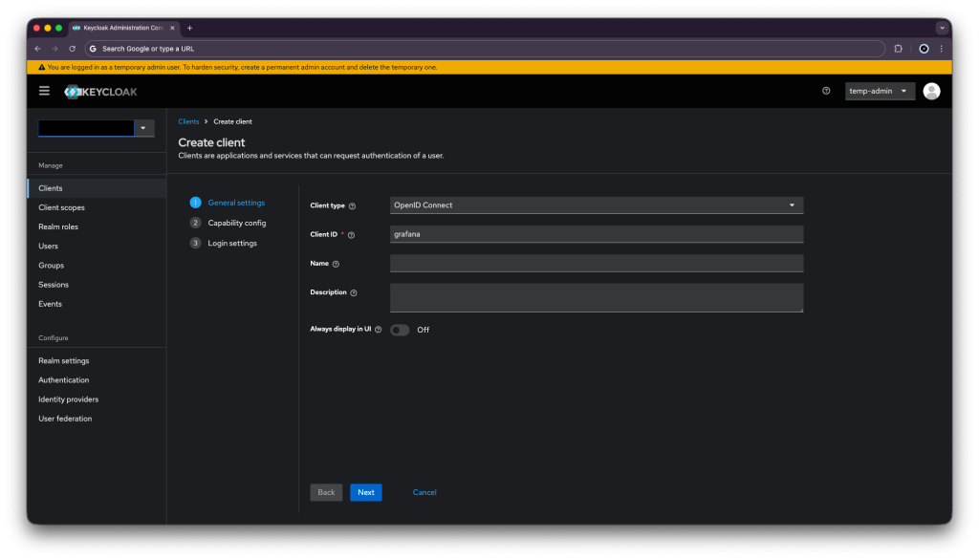Open the realm selector dropdown
Viewport: 979px width, 560px height.
(143, 128)
